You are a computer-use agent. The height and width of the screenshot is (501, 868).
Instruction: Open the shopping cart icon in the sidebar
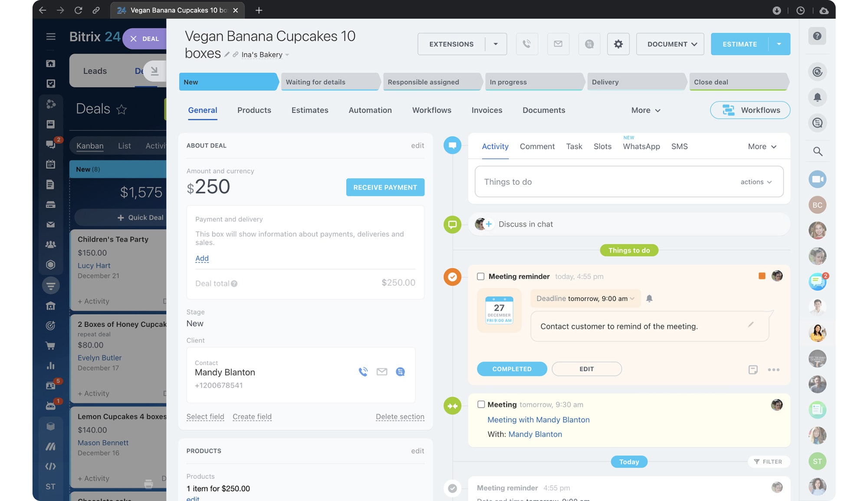51,345
